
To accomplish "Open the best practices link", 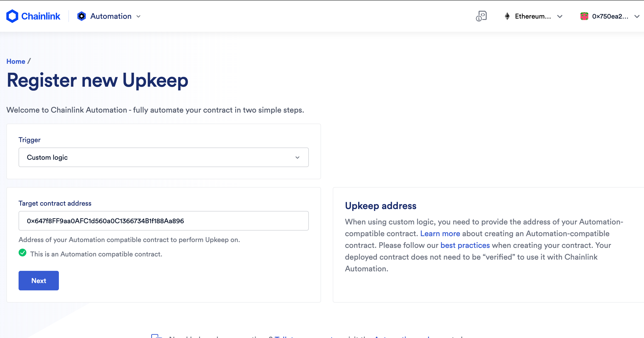I will pos(465,245).
